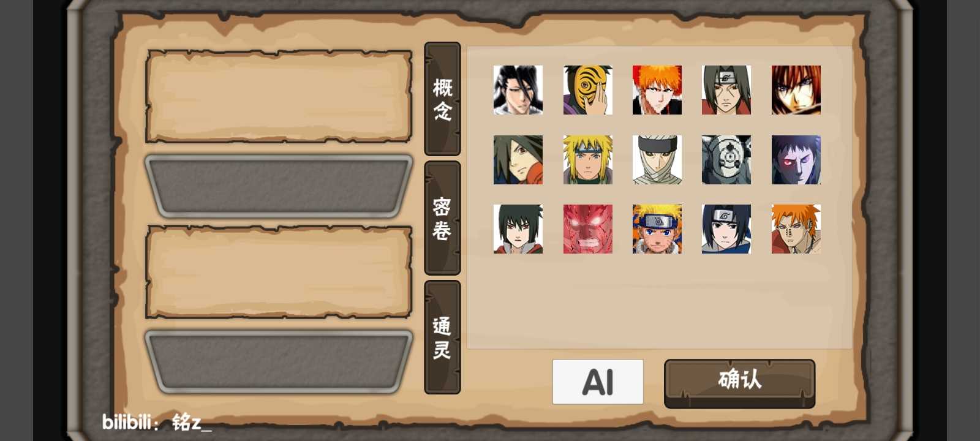The height and width of the screenshot is (441, 980).
Task: Choose red-haired Kenshin portrait
Action: pos(796,90)
